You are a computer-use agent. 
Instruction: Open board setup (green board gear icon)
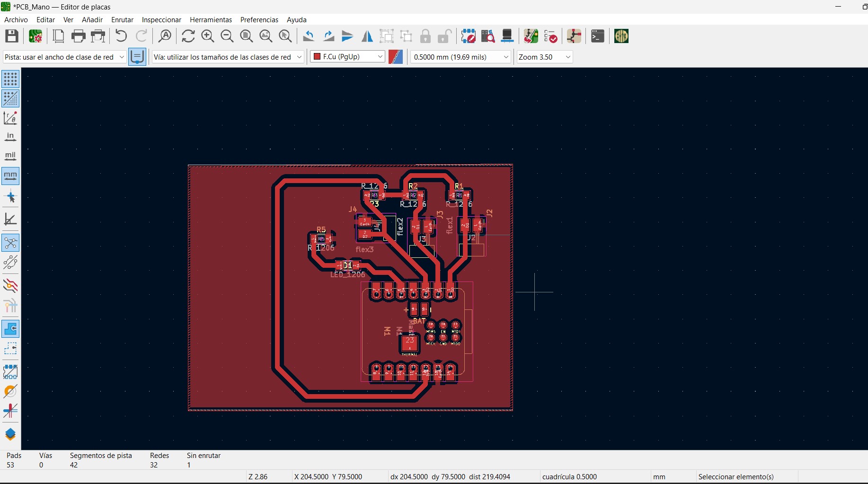pos(35,36)
